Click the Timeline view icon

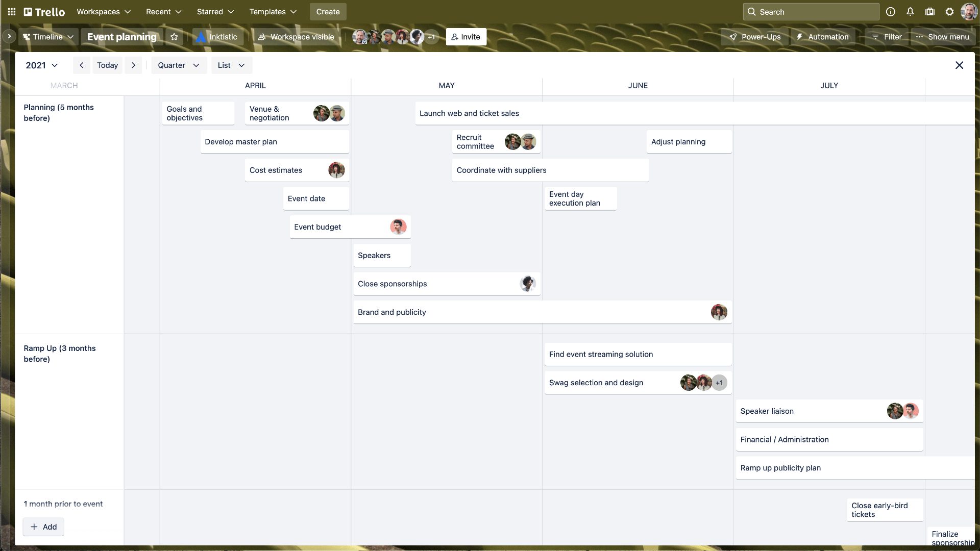26,36
